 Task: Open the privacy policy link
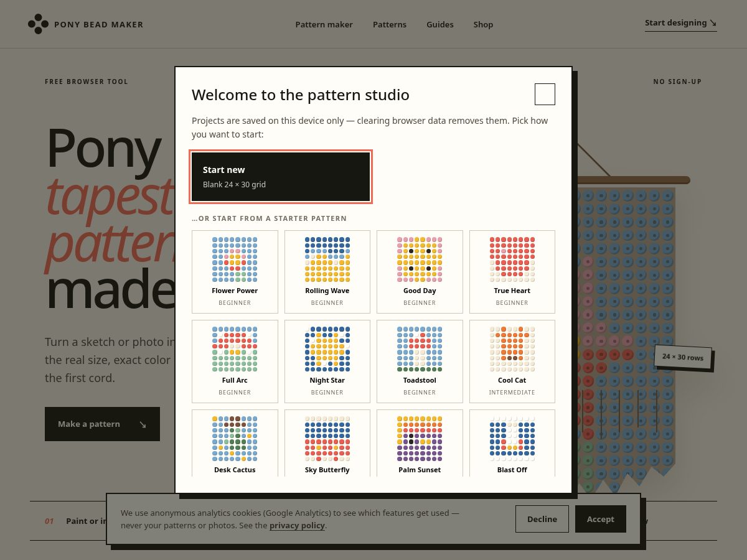tap(297, 526)
